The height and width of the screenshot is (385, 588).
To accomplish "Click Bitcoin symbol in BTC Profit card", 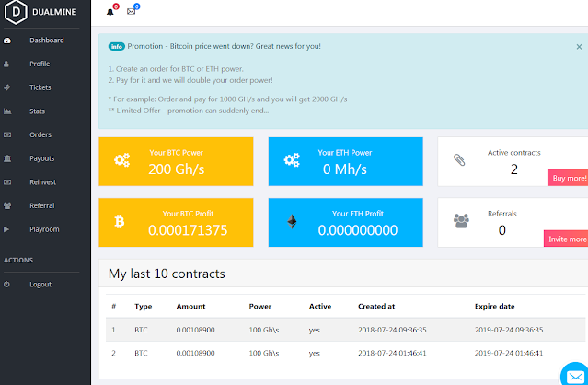I will click(x=120, y=221).
